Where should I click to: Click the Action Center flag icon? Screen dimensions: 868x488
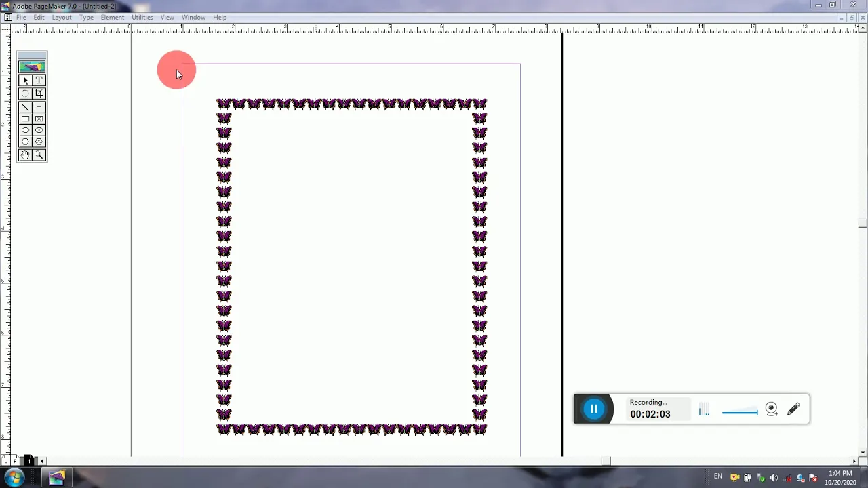point(813,478)
